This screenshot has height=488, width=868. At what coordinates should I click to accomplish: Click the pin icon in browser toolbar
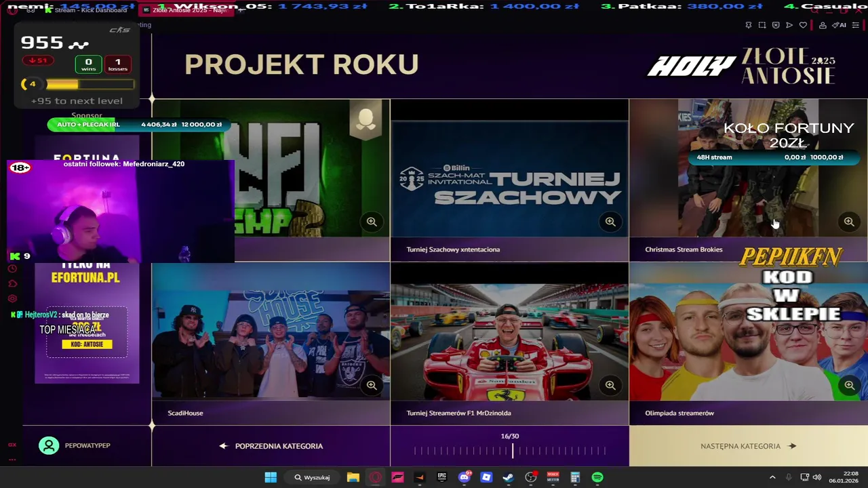click(749, 25)
